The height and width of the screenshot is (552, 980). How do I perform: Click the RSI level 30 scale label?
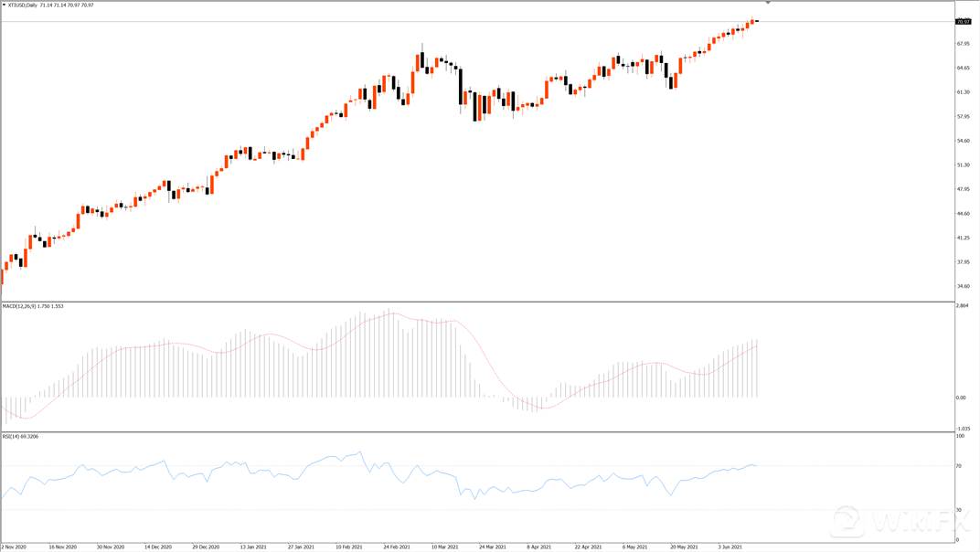tap(959, 509)
